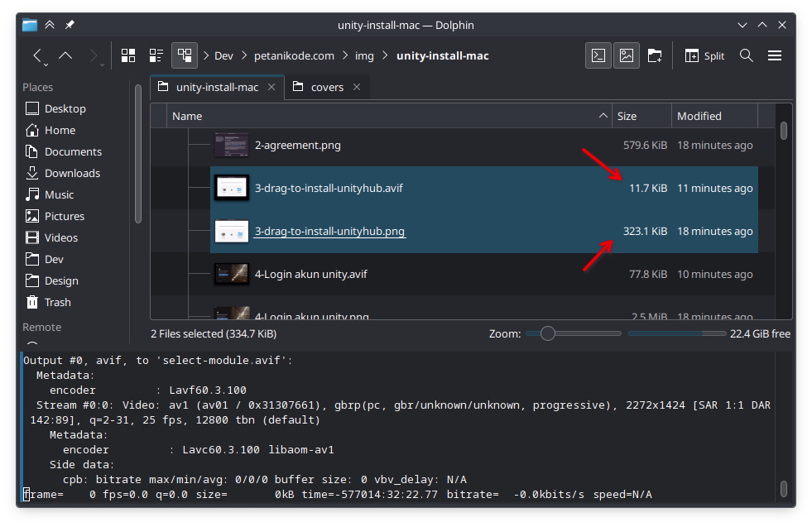Close the covers tab

[358, 87]
